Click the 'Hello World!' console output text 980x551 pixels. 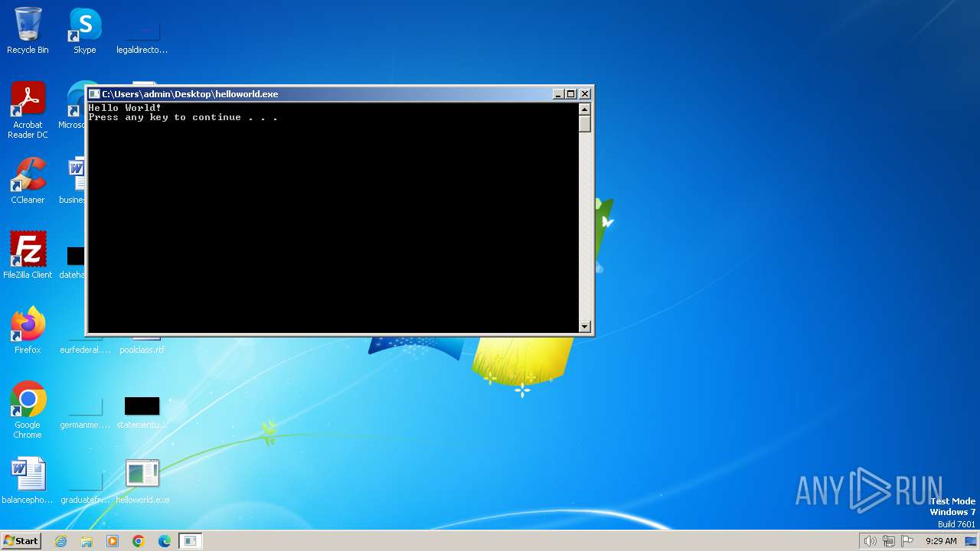125,108
